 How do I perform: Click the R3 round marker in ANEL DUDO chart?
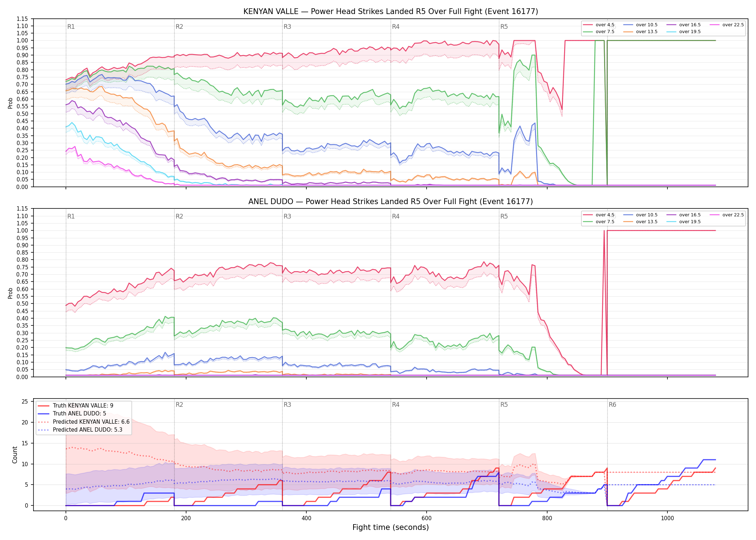pyautogui.click(x=287, y=216)
